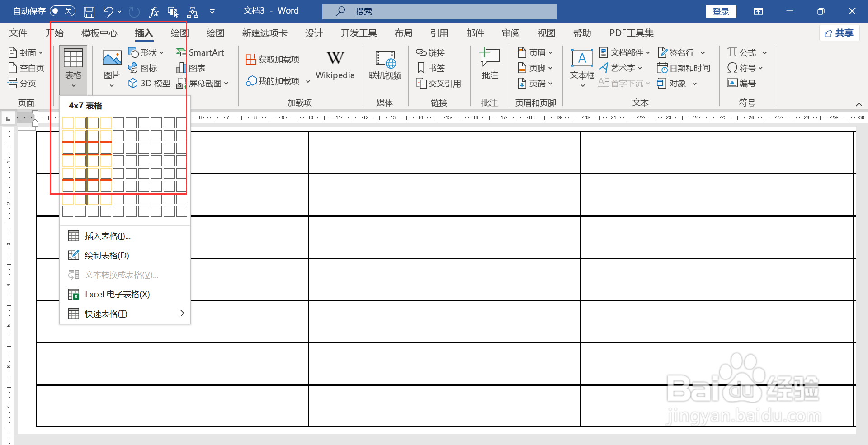Switch to the 开发工具 tab
Image resolution: width=868 pixels, height=445 pixels.
click(x=359, y=33)
